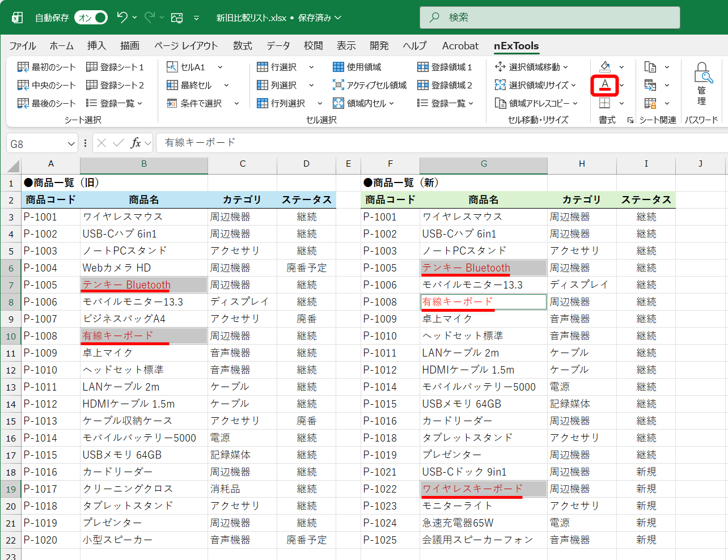Select the row 10 header
The height and width of the screenshot is (560, 728).
pyautogui.click(x=11, y=336)
